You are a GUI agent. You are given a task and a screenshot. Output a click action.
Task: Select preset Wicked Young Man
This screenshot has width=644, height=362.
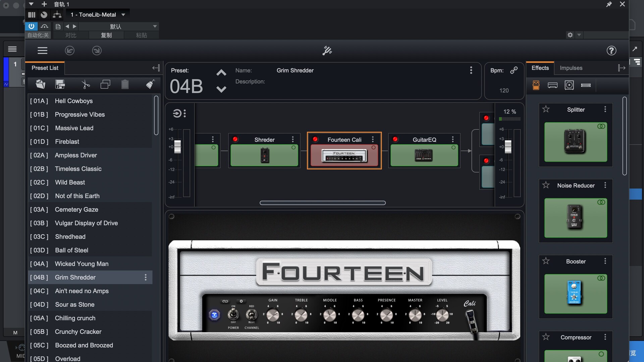pos(90,264)
